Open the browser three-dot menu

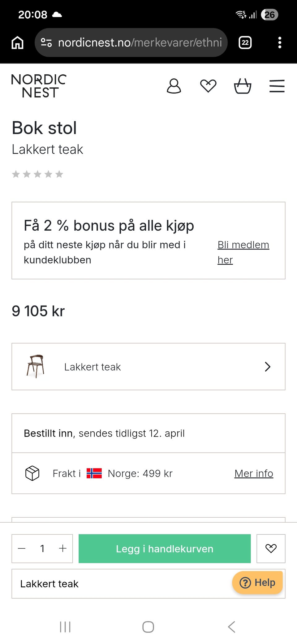[x=280, y=43]
